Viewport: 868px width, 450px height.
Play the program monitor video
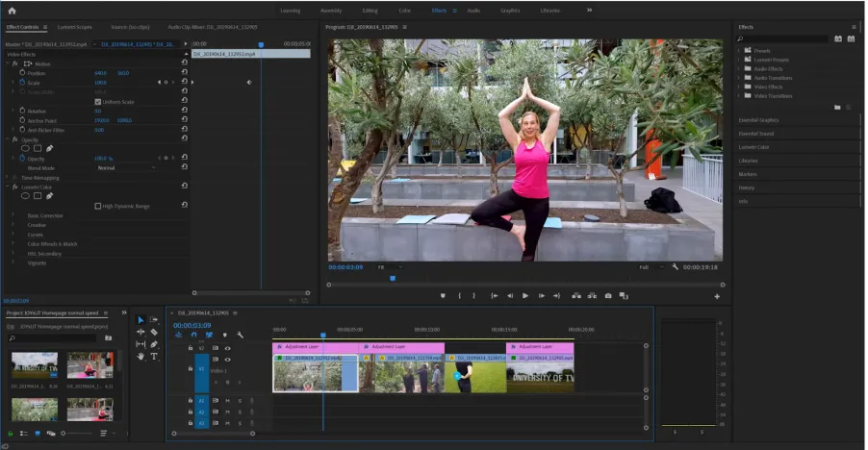(x=525, y=296)
